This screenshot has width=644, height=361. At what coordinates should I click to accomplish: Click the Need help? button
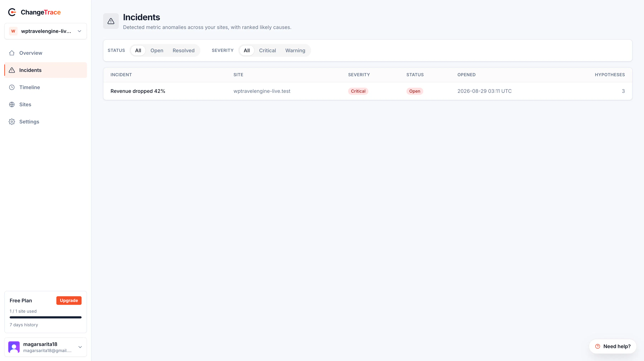coord(613,347)
